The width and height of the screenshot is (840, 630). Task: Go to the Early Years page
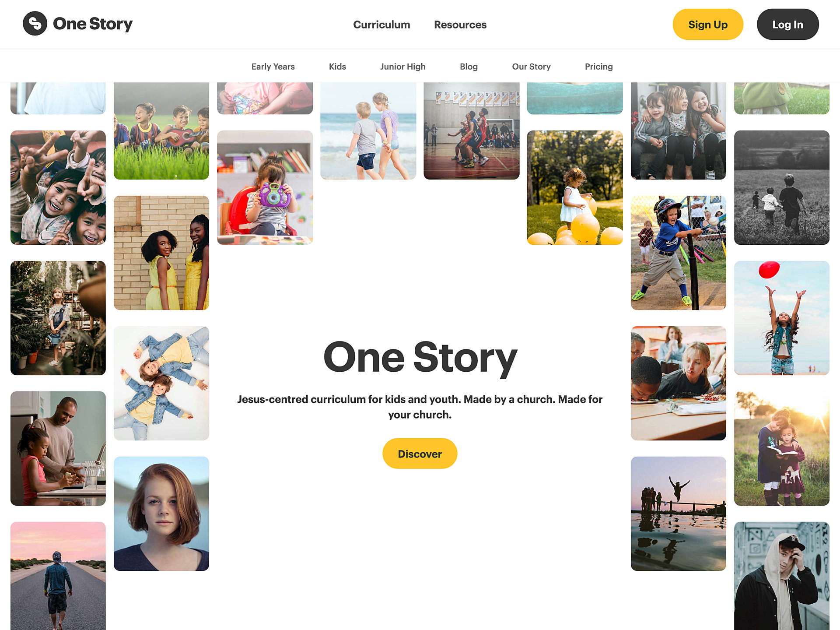click(273, 67)
